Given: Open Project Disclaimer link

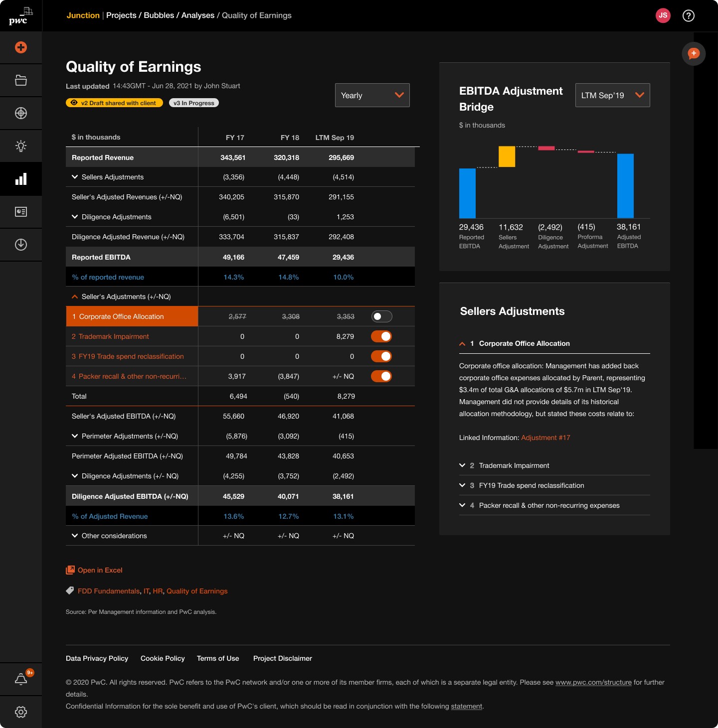Looking at the screenshot, I should pos(283,658).
